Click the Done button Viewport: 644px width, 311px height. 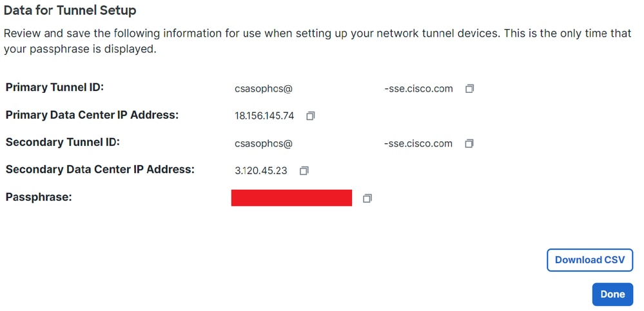click(612, 294)
